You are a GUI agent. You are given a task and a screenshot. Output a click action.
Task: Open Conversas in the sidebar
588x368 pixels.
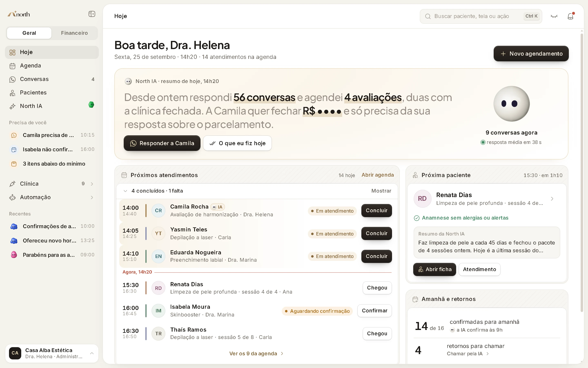(52, 79)
